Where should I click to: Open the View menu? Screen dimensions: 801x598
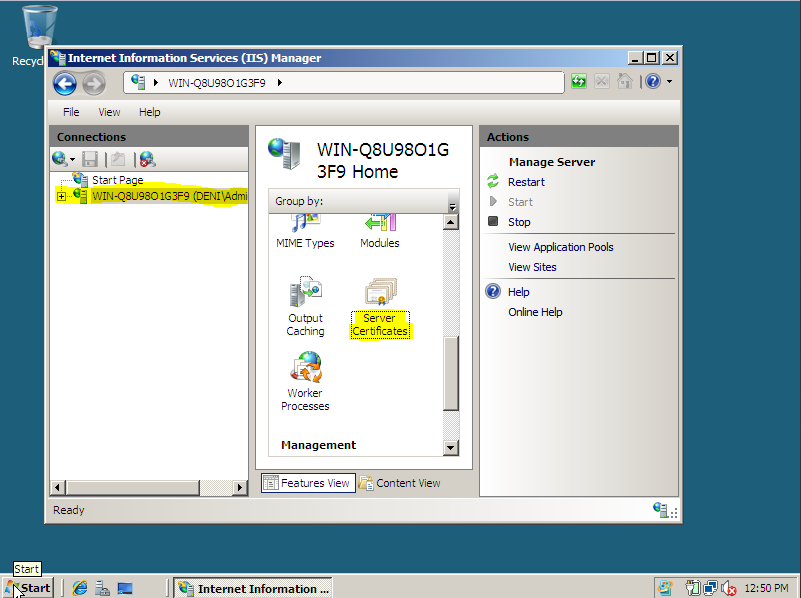click(109, 112)
